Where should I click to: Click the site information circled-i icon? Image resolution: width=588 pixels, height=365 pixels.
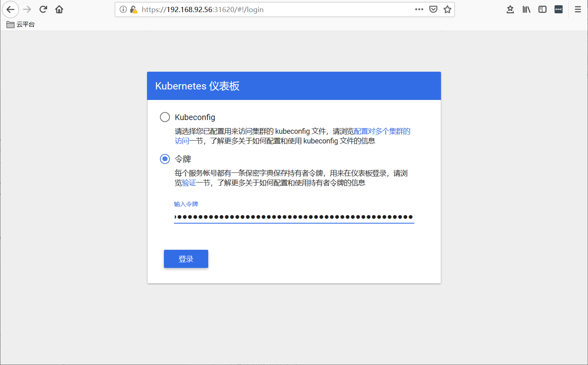click(123, 9)
